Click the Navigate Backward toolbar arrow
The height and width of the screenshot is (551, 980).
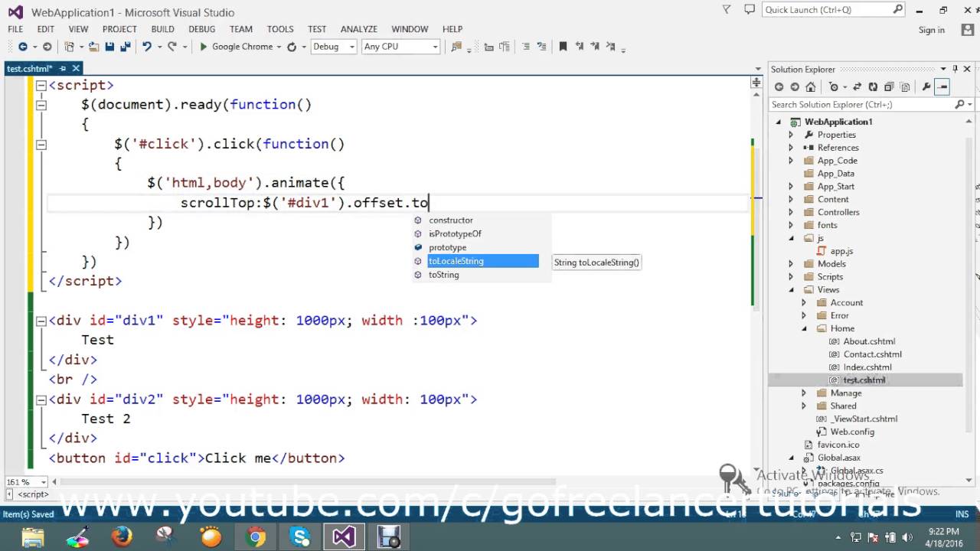22,47
